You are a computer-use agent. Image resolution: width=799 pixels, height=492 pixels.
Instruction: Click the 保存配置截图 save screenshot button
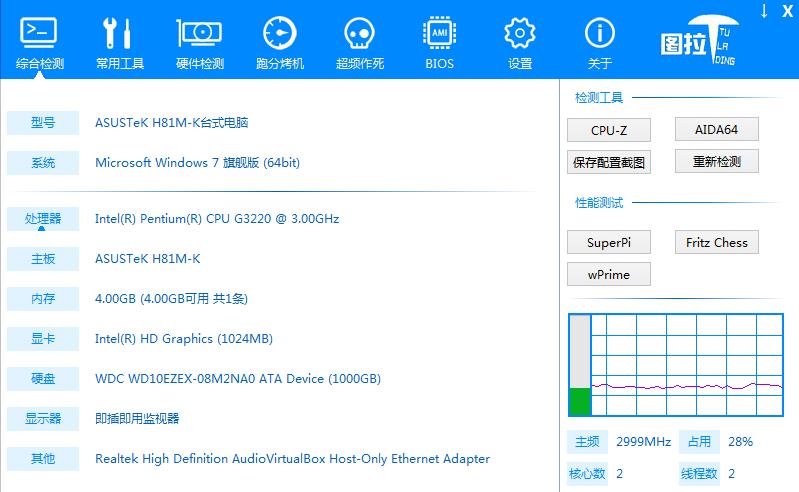pos(608,162)
